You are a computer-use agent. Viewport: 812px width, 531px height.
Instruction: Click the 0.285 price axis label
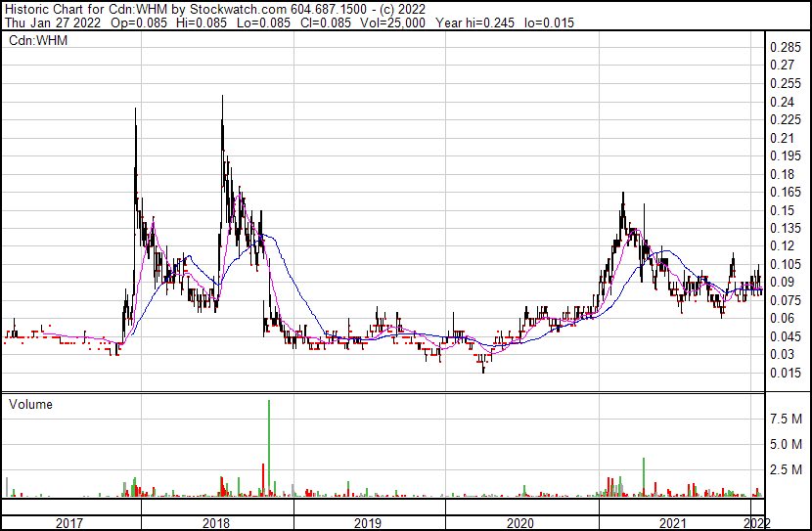pos(786,47)
